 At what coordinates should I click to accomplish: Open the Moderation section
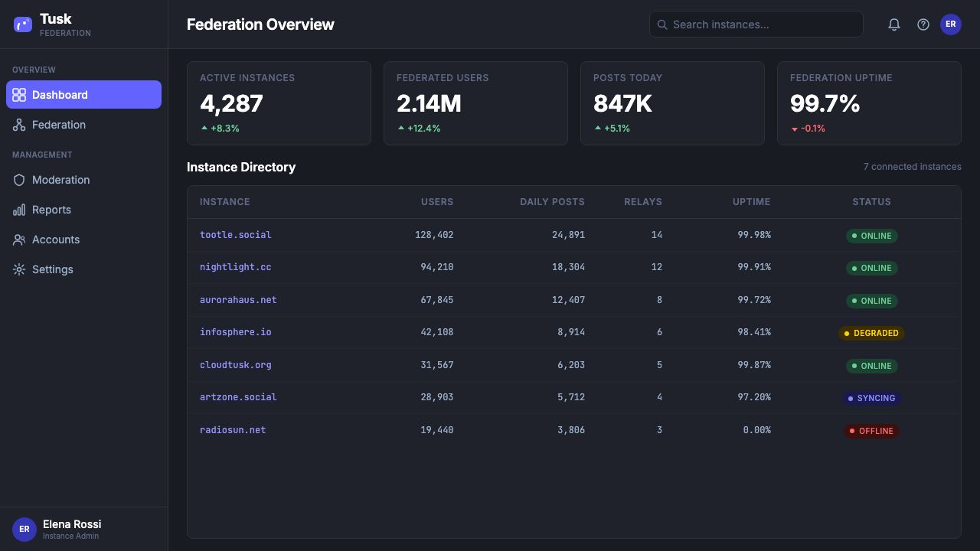pyautogui.click(x=83, y=180)
